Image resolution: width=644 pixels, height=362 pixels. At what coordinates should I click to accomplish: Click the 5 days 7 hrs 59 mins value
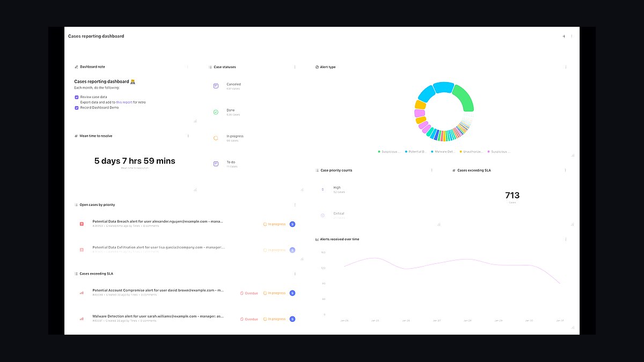tap(135, 161)
